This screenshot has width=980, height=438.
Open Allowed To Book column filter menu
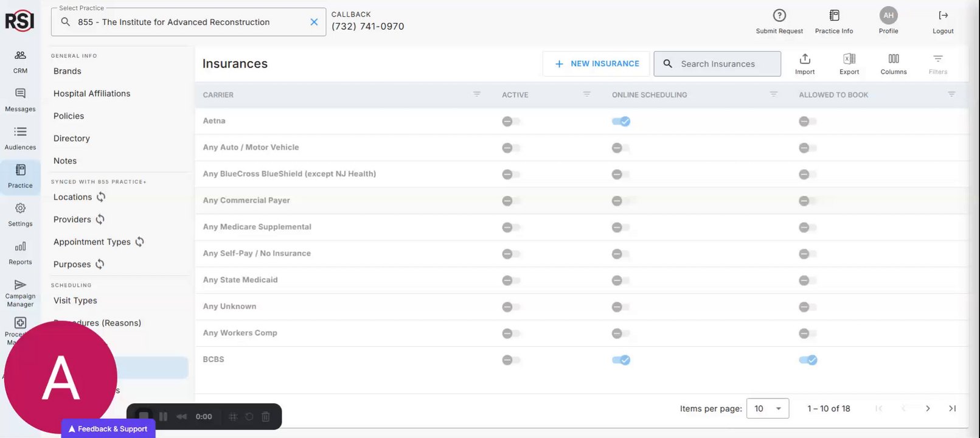952,94
